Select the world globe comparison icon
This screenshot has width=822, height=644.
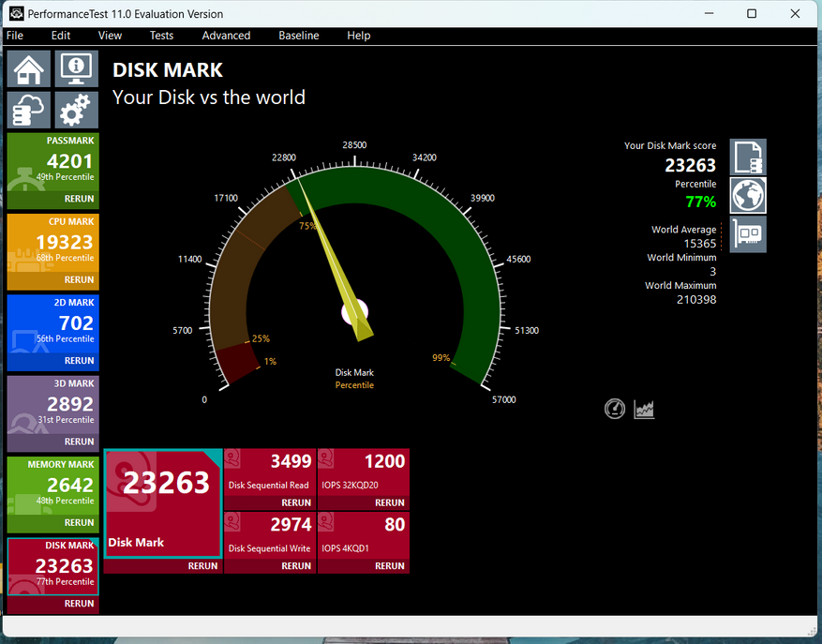pos(748,195)
